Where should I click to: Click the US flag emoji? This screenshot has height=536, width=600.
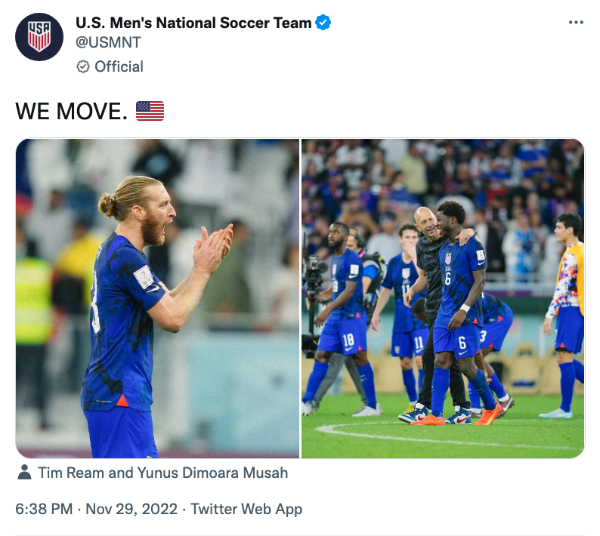tap(150, 111)
